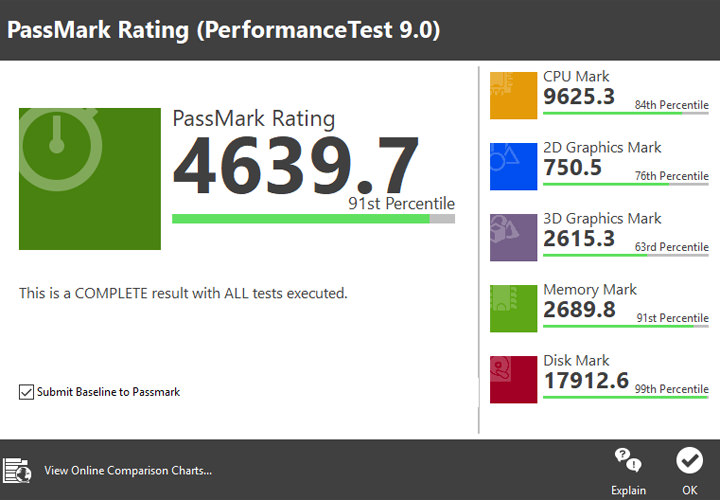Select the blue 2D Graphics Mark icon
This screenshot has height=500, width=720.
point(514,166)
